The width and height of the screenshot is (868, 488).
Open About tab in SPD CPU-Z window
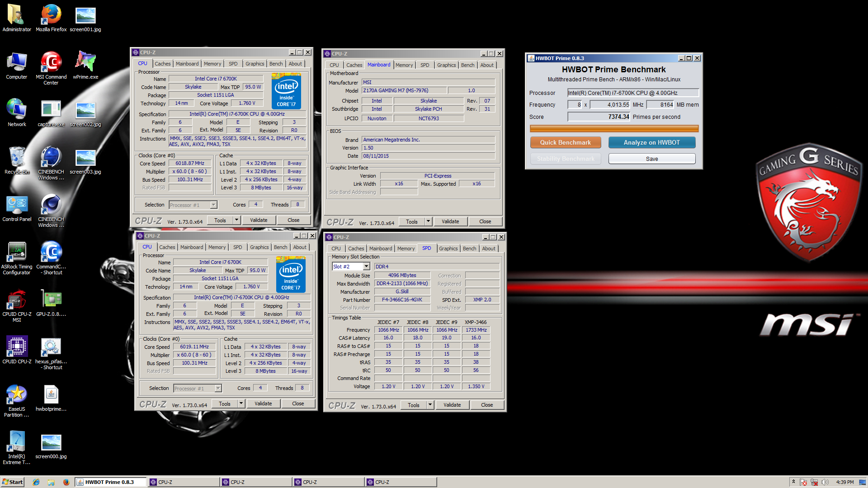pos(489,249)
